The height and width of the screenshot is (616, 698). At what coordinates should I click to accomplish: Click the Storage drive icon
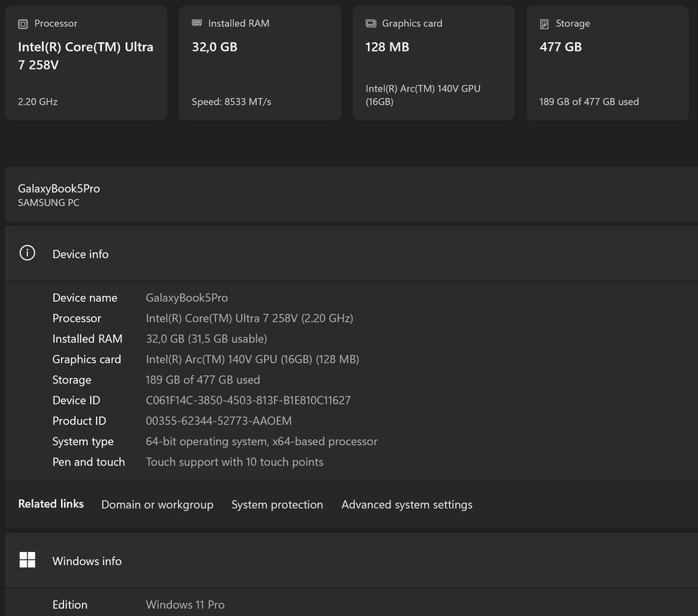pos(544,23)
